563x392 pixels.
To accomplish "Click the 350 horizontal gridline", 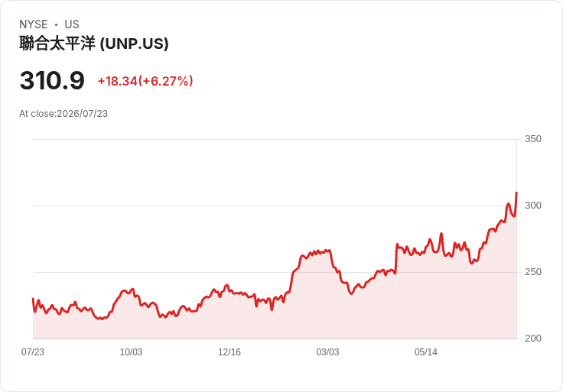I will click(275, 139).
